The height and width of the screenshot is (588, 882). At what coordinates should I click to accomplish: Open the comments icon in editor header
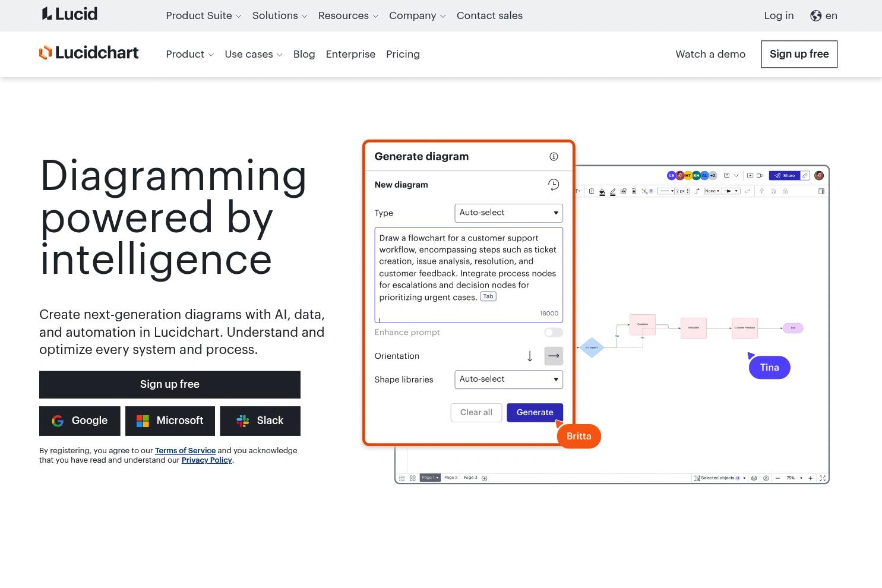click(x=726, y=176)
